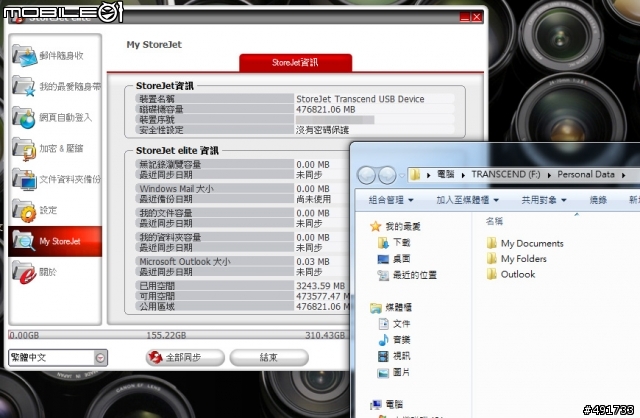The height and width of the screenshot is (418, 640).
Task: Expand the arrow after 電腦 in address bar
Action: (x=463, y=175)
